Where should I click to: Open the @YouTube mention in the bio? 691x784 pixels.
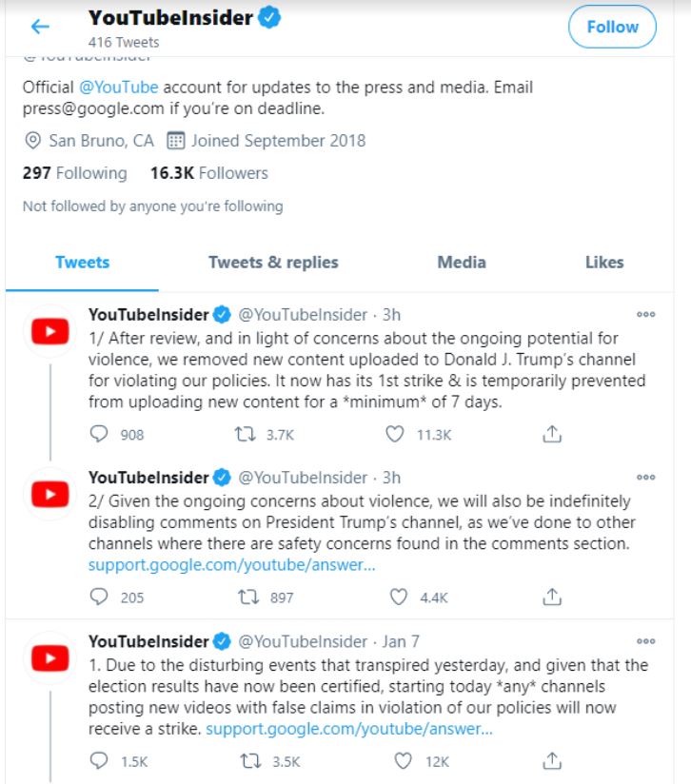click(119, 87)
